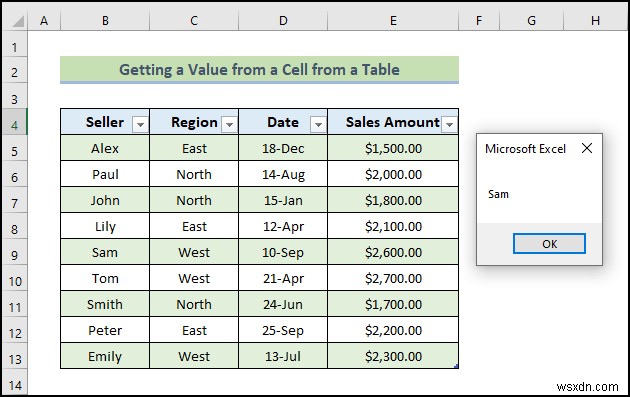Image resolution: width=630 pixels, height=397 pixels.
Task: Select column A header
Action: [x=44, y=20]
